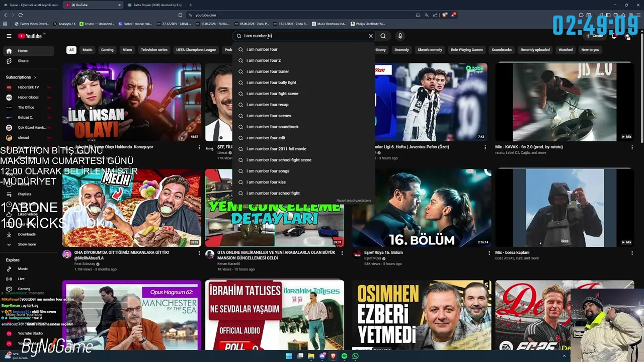This screenshot has height=362, width=644.
Task: Expand the Subscriptions section chevron
Action: tap(35, 77)
